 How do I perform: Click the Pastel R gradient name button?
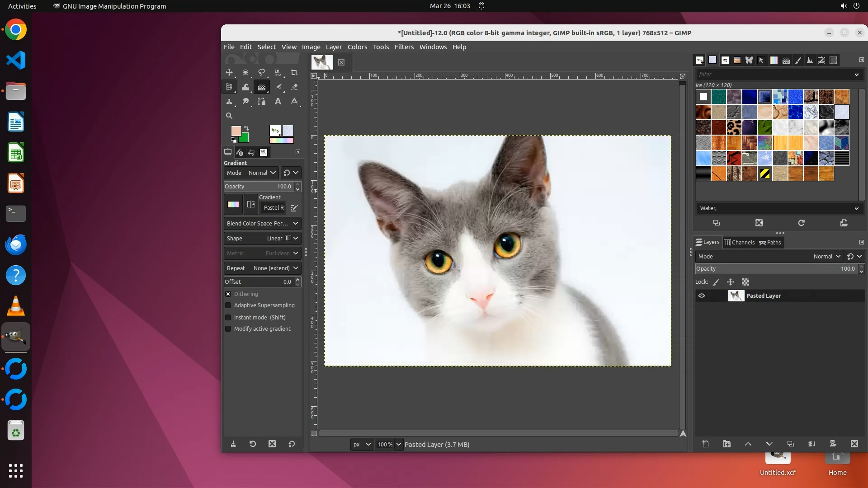pyautogui.click(x=274, y=207)
